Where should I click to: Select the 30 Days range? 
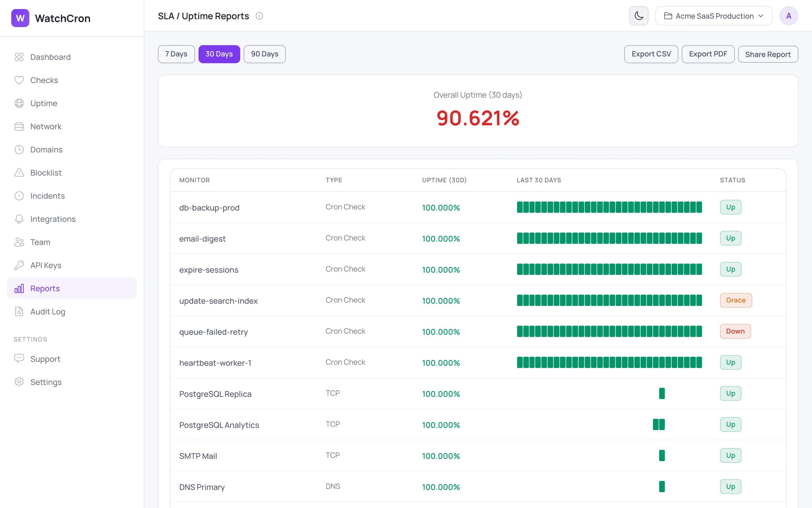click(219, 54)
